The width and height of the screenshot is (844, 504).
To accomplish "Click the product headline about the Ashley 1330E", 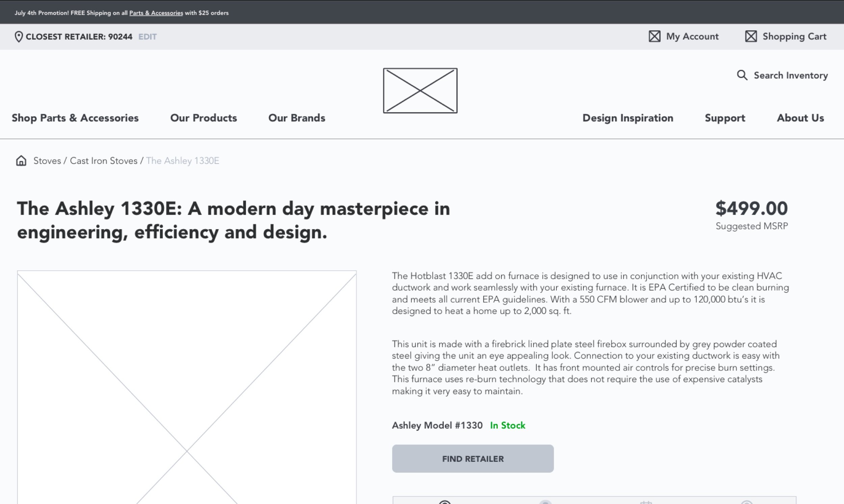I will click(x=233, y=220).
